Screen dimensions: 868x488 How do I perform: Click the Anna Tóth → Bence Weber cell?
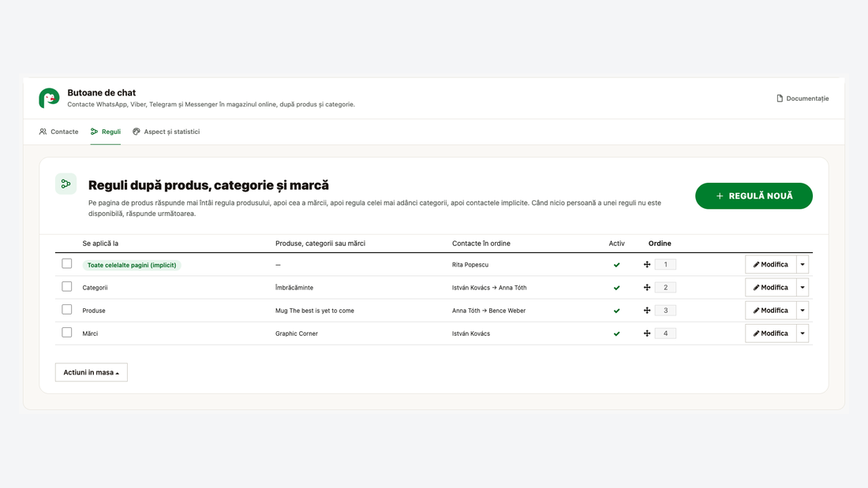pyautogui.click(x=488, y=311)
